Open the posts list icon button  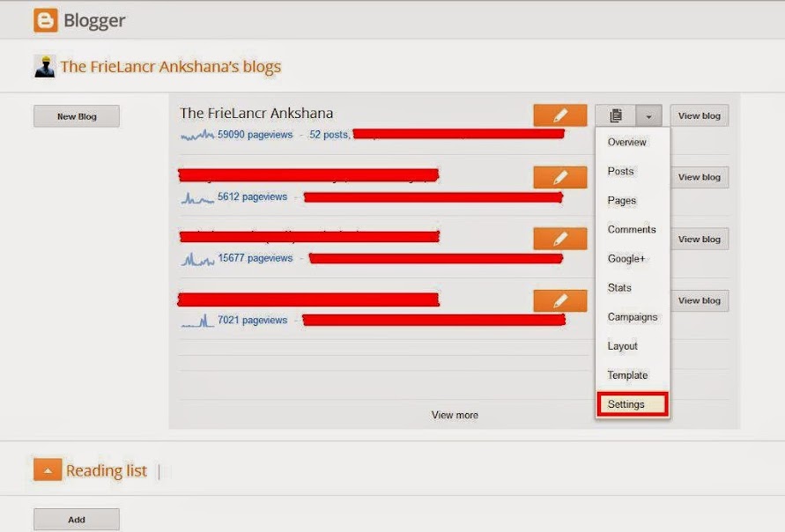pyautogui.click(x=616, y=115)
